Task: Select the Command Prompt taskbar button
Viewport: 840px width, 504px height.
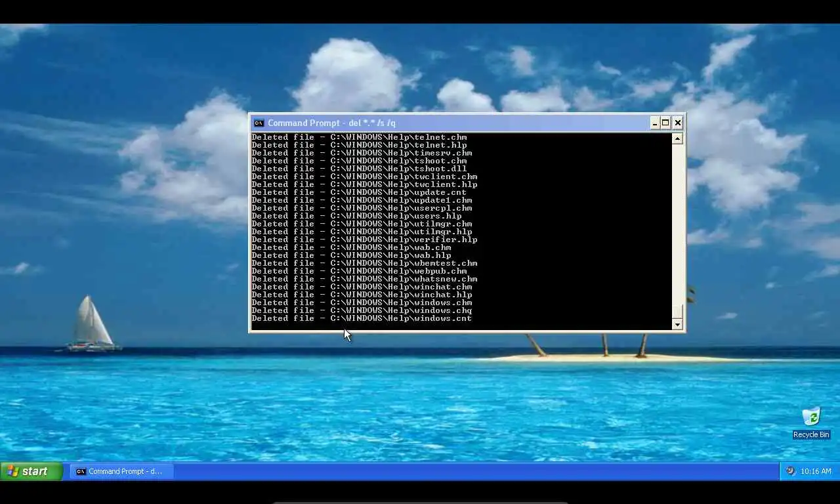Action: [x=121, y=471]
